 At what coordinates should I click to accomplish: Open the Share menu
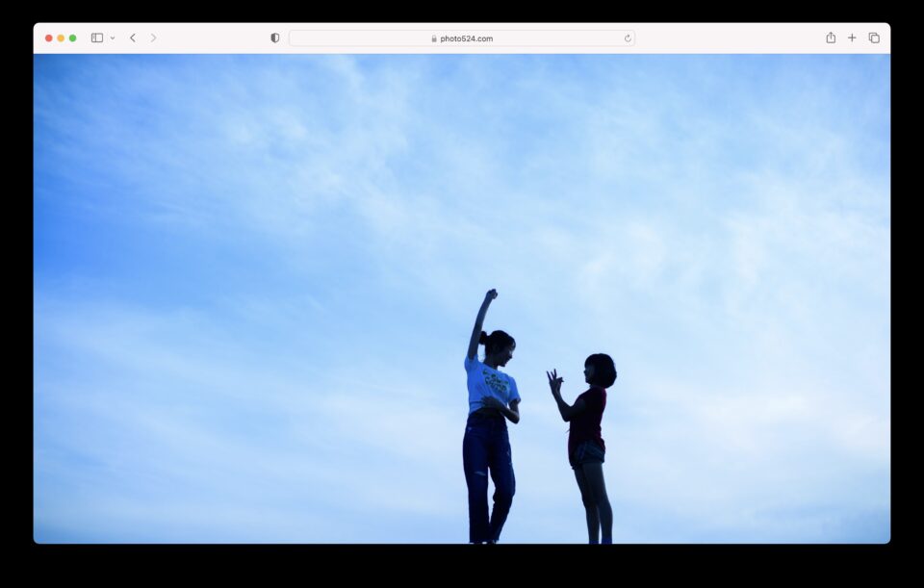click(831, 38)
